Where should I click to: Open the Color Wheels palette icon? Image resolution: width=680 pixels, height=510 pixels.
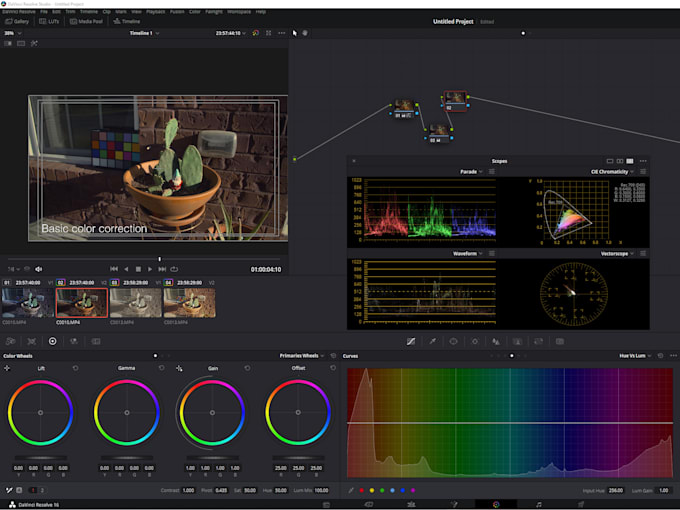(x=52, y=341)
